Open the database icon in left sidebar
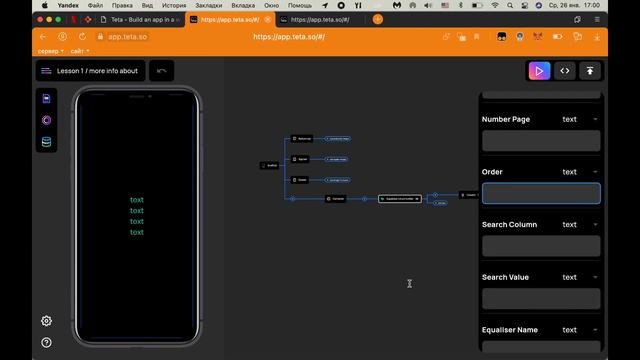The height and width of the screenshot is (360, 640). (x=46, y=142)
